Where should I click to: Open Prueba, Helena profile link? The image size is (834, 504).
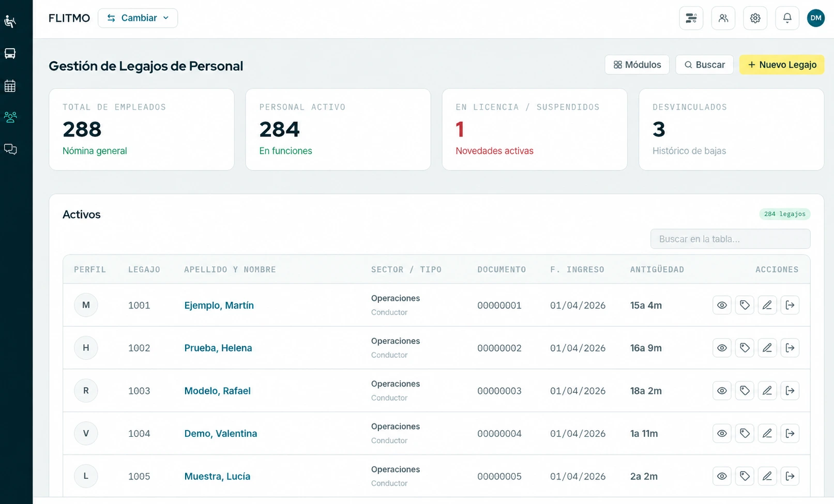[x=218, y=348]
